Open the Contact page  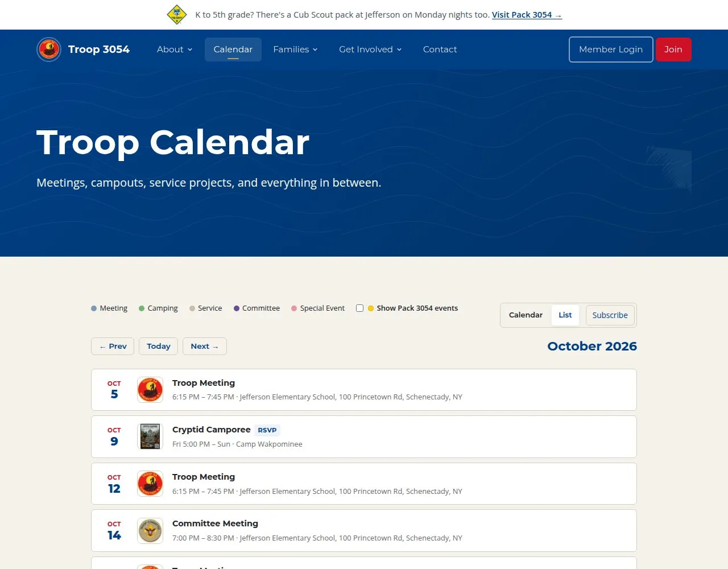point(440,50)
